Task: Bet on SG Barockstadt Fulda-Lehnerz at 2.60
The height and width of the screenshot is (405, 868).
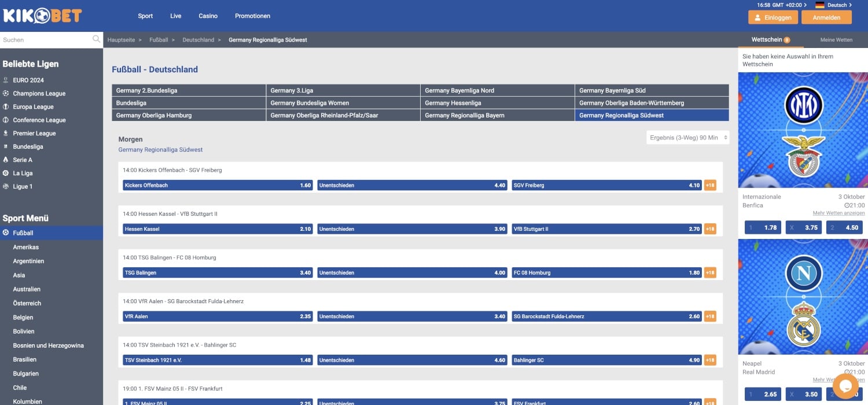Action: 607,316
